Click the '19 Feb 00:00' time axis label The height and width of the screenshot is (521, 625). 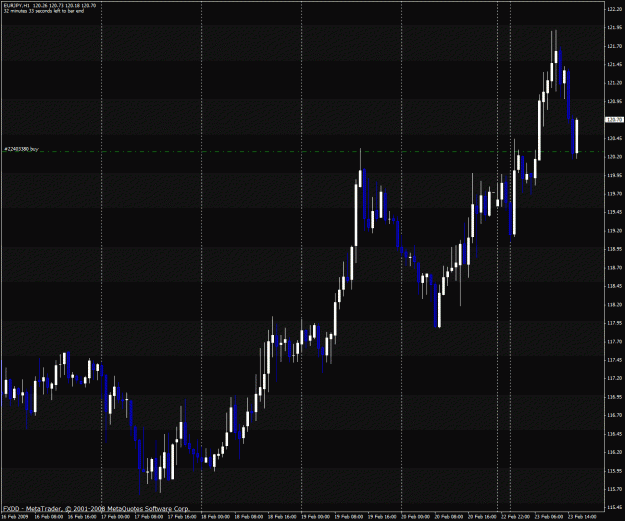click(315, 517)
